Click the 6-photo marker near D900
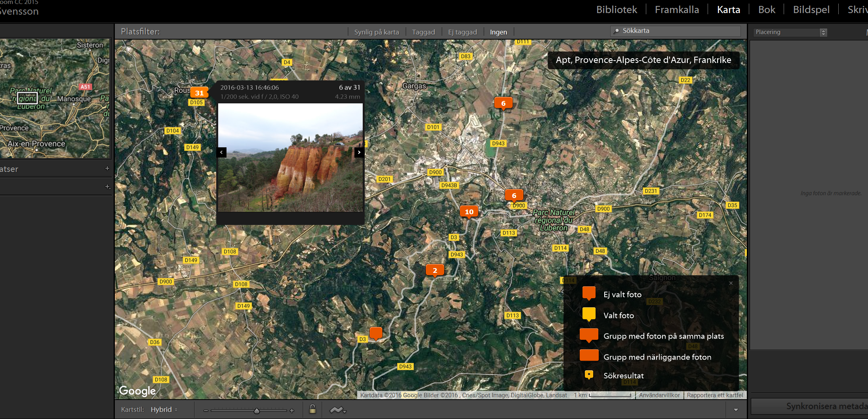 click(x=514, y=195)
